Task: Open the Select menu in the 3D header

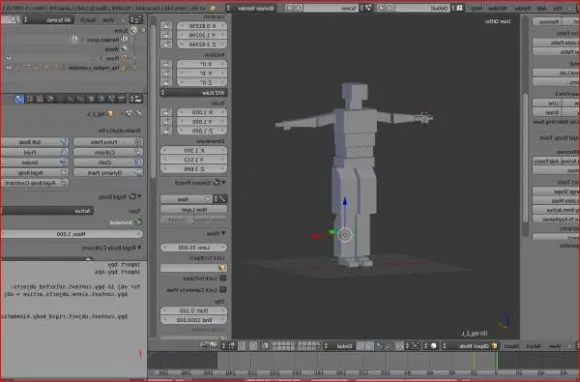Action: click(534, 346)
